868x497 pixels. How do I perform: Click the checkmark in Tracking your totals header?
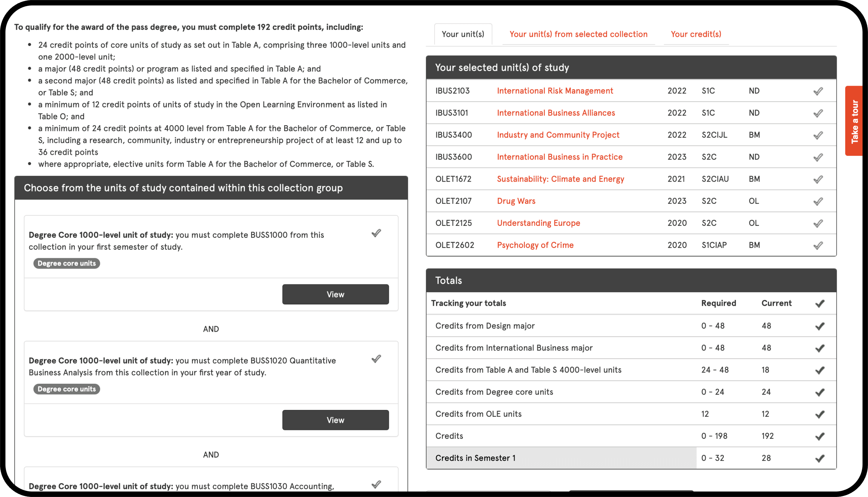point(820,303)
